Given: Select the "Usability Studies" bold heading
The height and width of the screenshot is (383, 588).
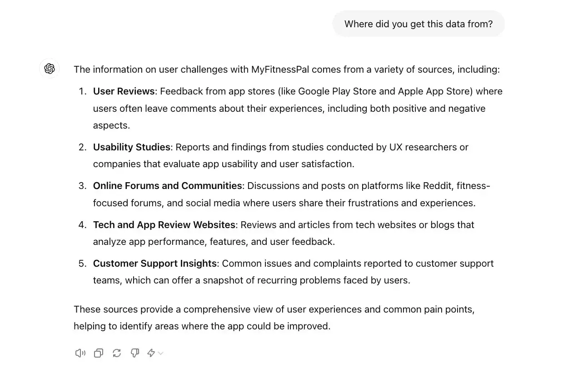Looking at the screenshot, I should (x=131, y=147).
